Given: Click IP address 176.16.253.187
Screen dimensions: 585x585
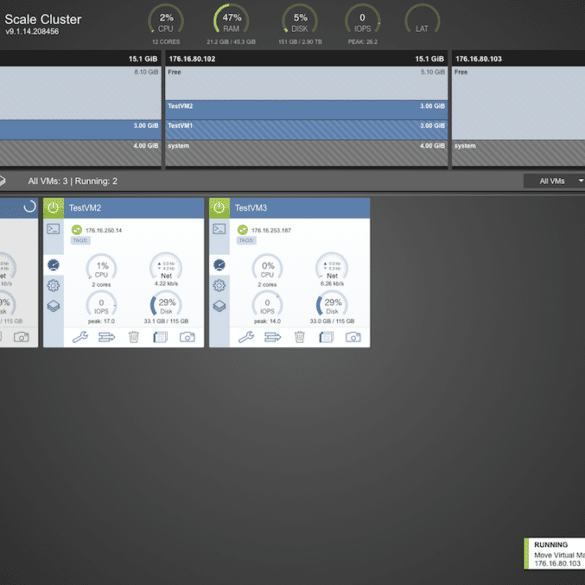Looking at the screenshot, I should pos(271,230).
